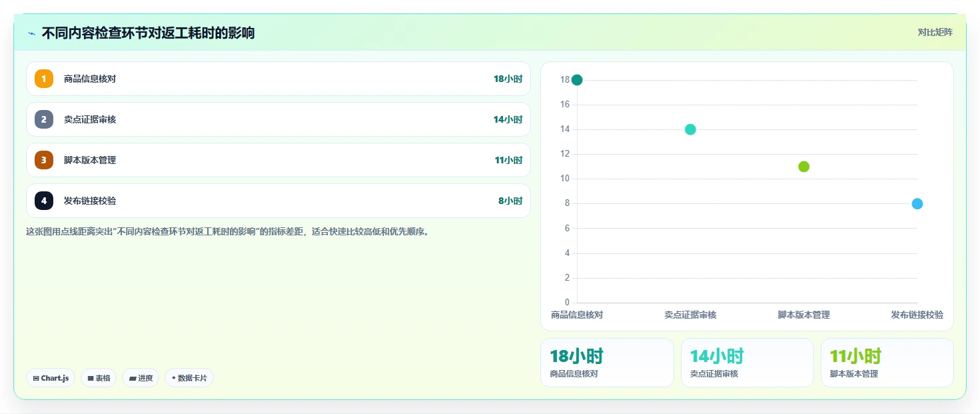Click the 脚本版本管理 x-axis label

(x=803, y=315)
